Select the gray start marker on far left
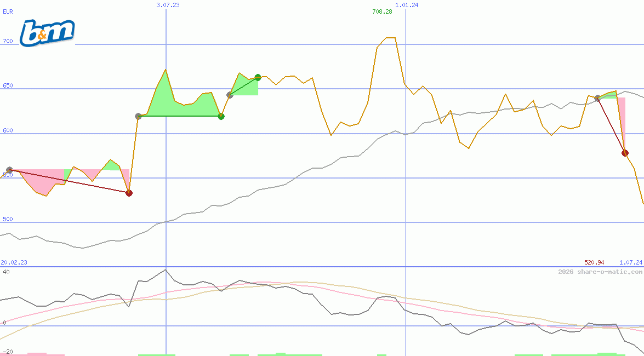Viewport: 644px width, 356px height. pyautogui.click(x=9, y=170)
